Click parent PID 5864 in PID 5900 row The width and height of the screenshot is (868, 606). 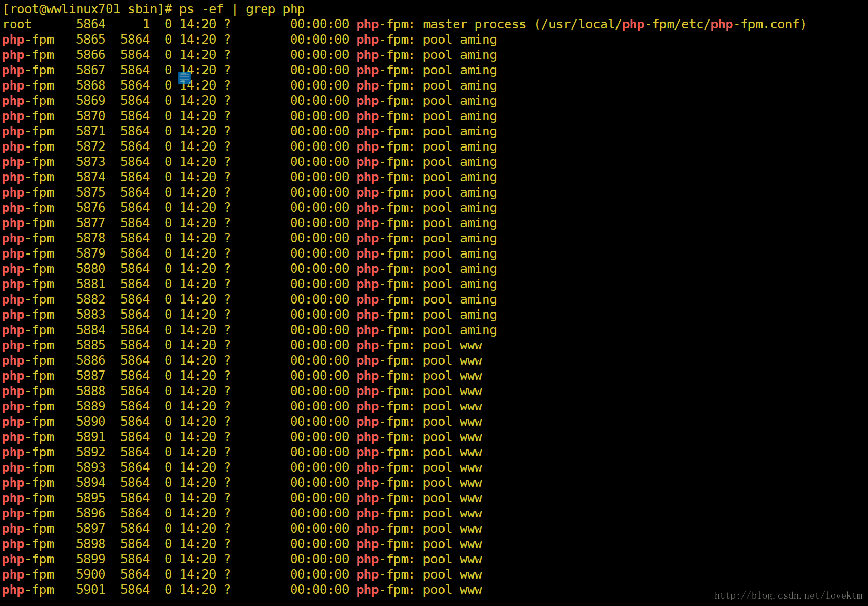(x=135, y=574)
